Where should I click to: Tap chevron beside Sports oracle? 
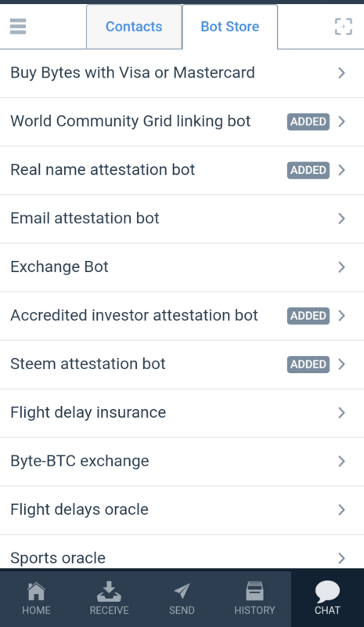tap(341, 558)
